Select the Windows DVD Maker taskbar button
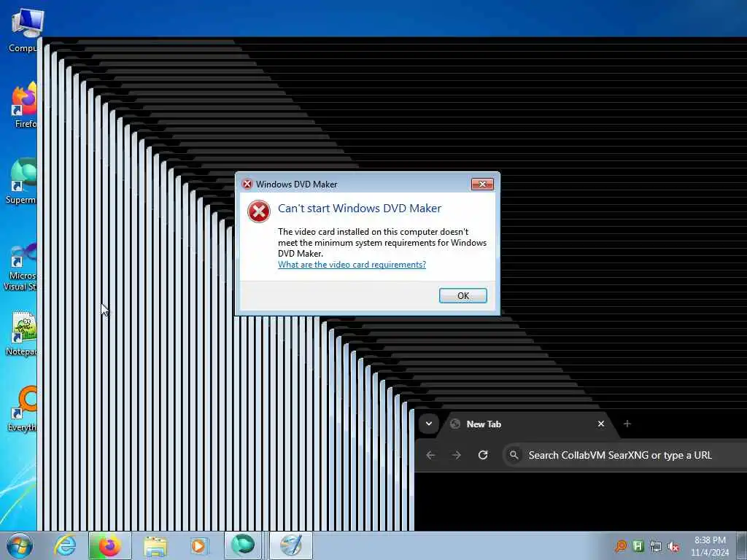 click(290, 546)
